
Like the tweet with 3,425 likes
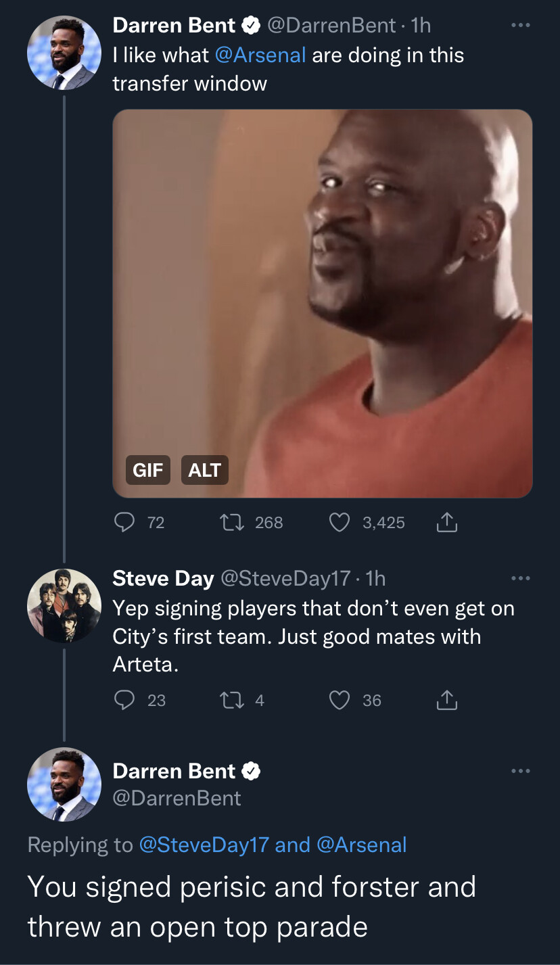tap(339, 522)
